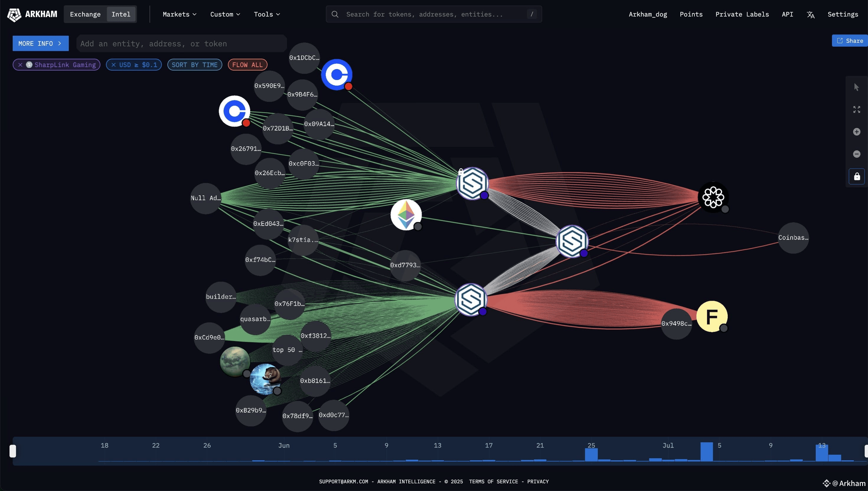Image resolution: width=868 pixels, height=491 pixels.
Task: Zoom out of the graph
Action: click(856, 154)
